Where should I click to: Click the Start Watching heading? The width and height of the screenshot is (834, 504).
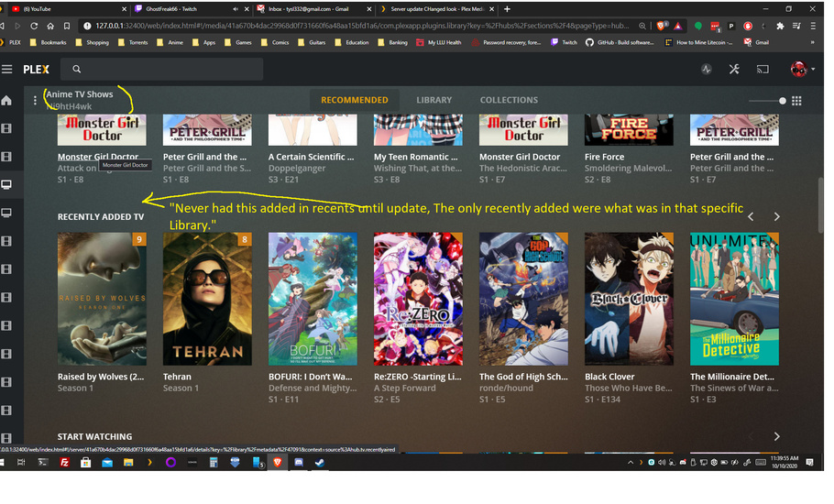(x=94, y=436)
